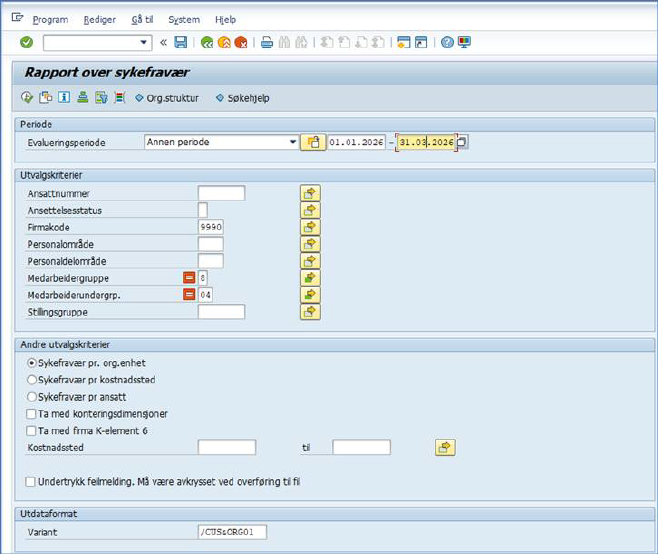Click the Søkehjelp button
The height and width of the screenshot is (554, 658).
243,98
